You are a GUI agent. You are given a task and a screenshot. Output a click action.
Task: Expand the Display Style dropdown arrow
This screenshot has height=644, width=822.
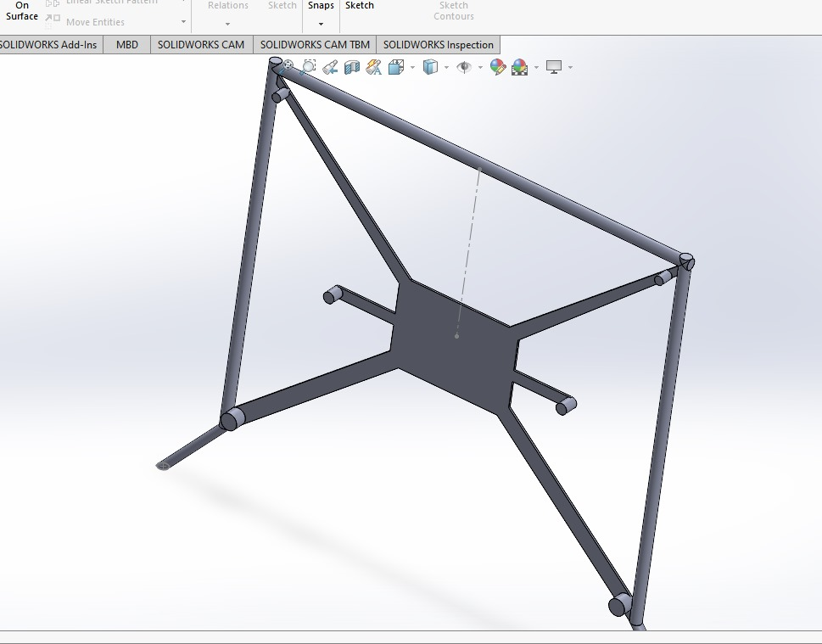pyautogui.click(x=446, y=67)
